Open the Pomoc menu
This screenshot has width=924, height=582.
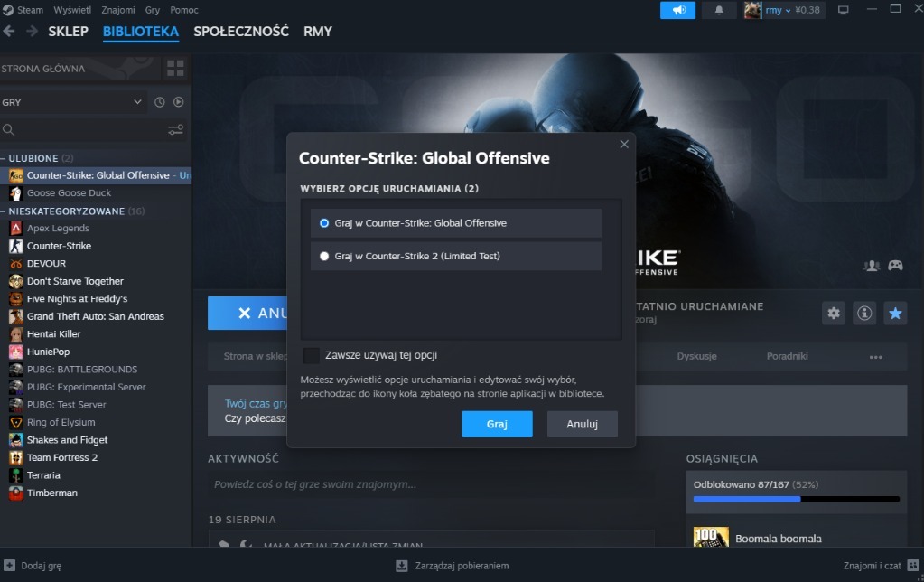pos(184,10)
